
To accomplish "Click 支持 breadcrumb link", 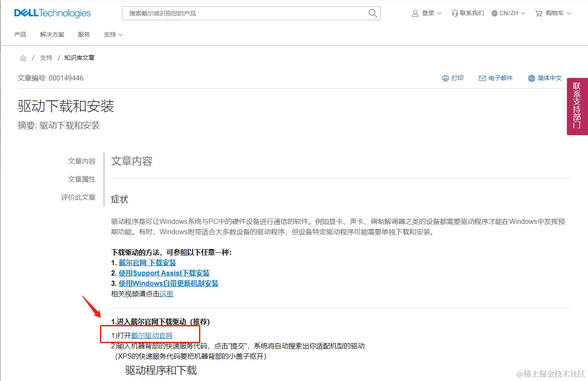I will 46,58.
